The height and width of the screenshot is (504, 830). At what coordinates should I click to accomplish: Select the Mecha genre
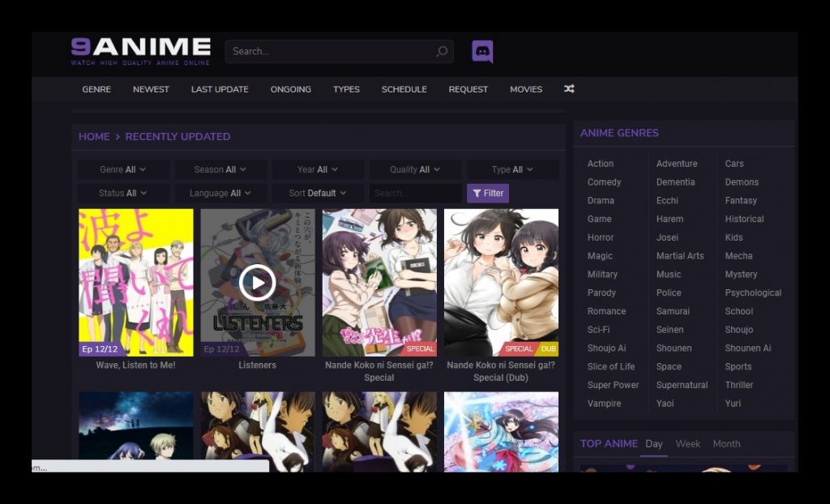738,256
